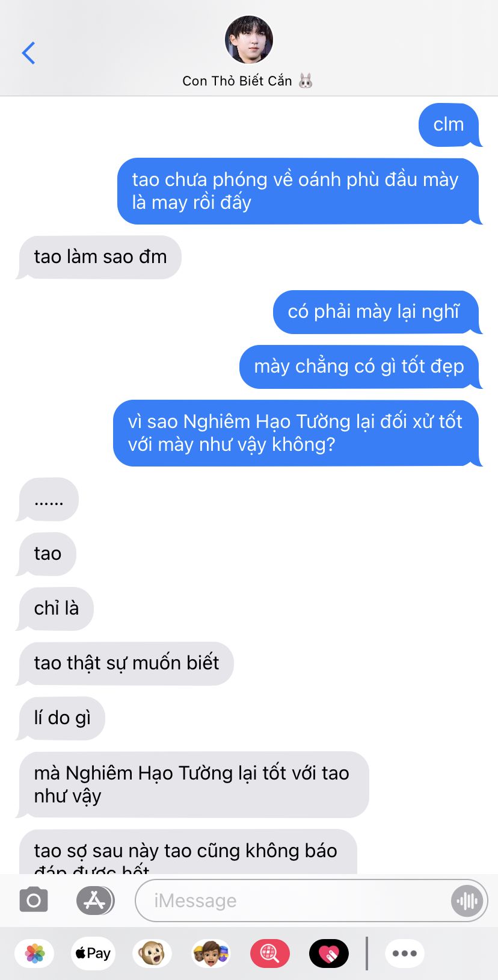
Task: Tap the 'mày chẳng có gì tốt đẹp' bubble
Action: (x=360, y=367)
